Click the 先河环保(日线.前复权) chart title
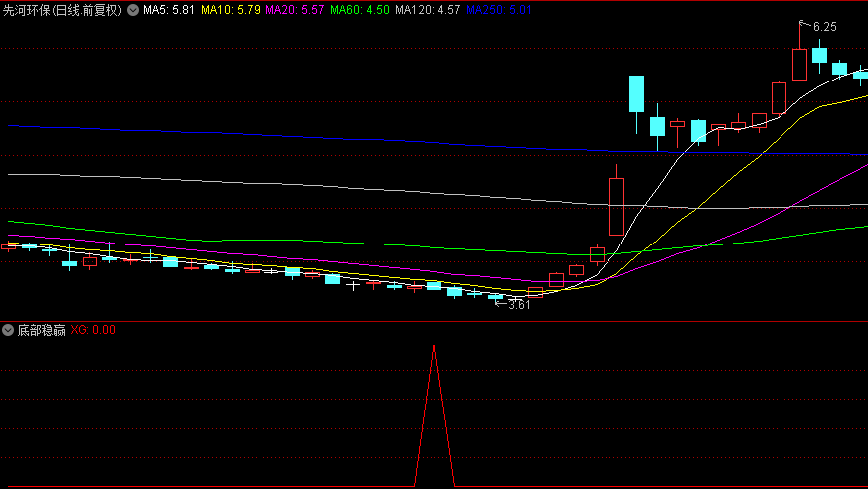868x489 pixels. [62, 10]
